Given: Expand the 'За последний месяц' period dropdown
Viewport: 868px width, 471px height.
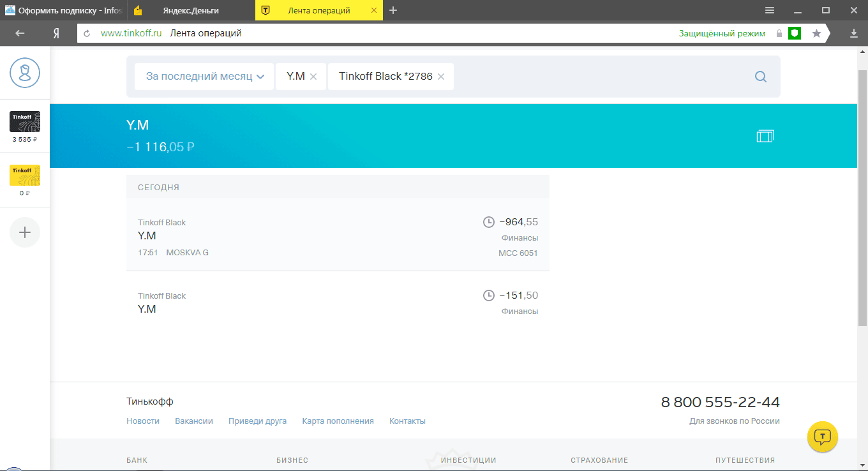Looking at the screenshot, I should (204, 77).
